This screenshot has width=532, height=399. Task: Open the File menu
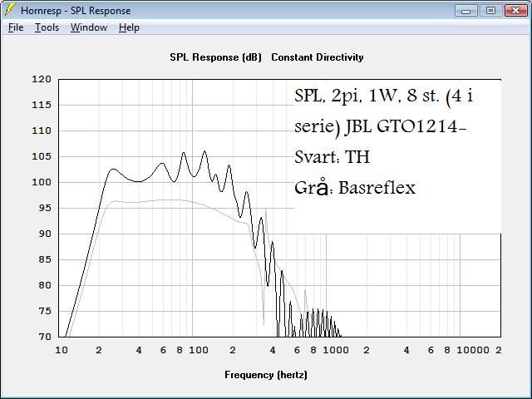click(16, 27)
